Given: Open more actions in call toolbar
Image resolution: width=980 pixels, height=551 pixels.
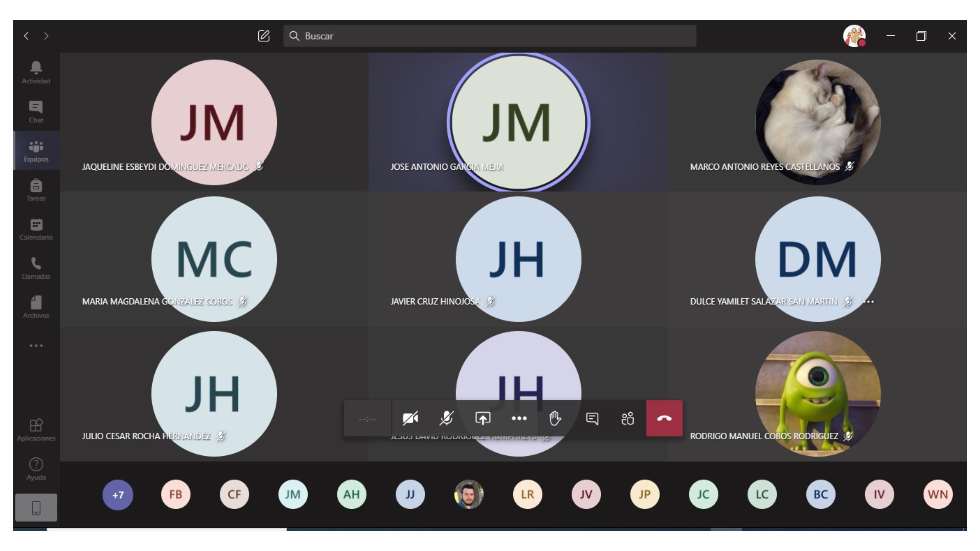Looking at the screenshot, I should click(519, 419).
